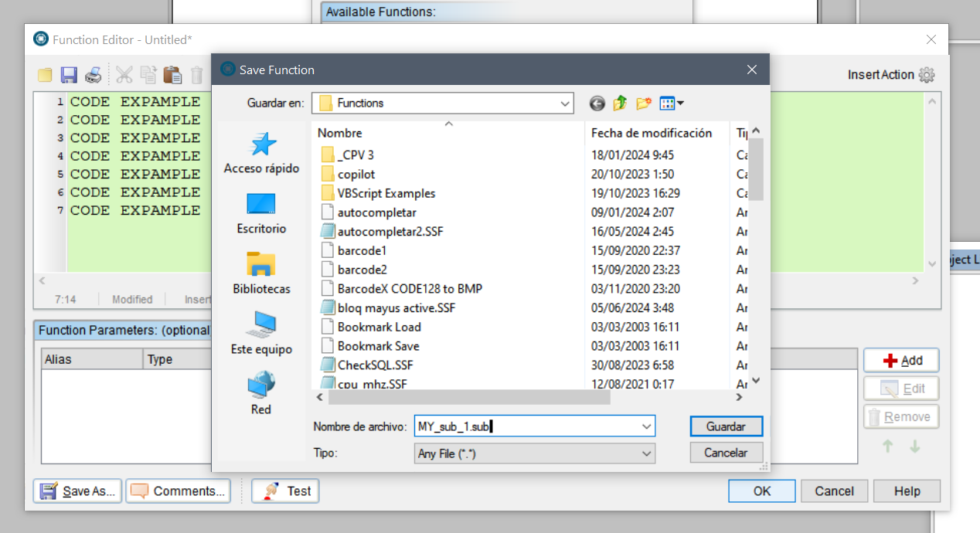Click Cancel in Function Editor
Image resolution: width=980 pixels, height=533 pixels.
835,491
